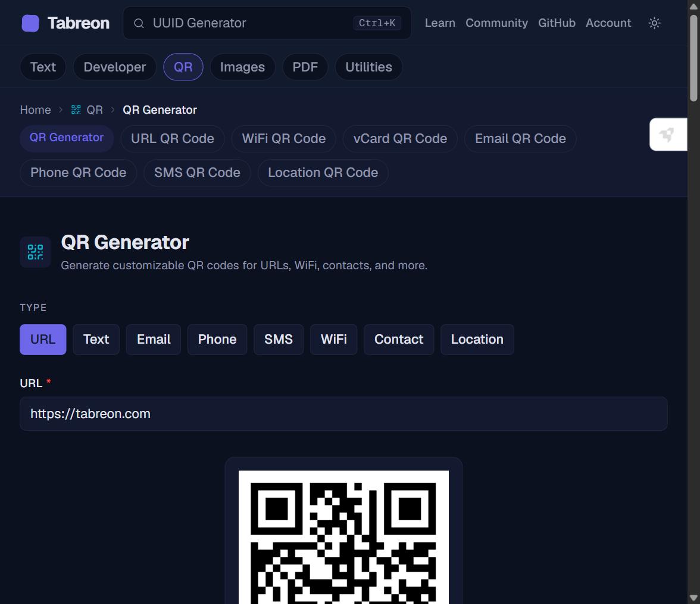This screenshot has width=700, height=604.
Task: Select the QR Generator tool chip
Action: pyautogui.click(x=67, y=138)
